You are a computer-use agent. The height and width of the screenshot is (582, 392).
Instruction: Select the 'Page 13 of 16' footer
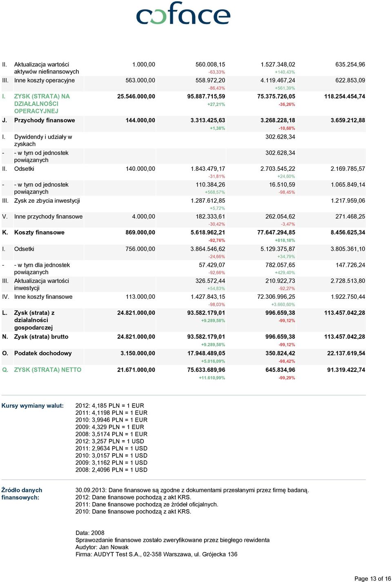(x=372, y=579)
